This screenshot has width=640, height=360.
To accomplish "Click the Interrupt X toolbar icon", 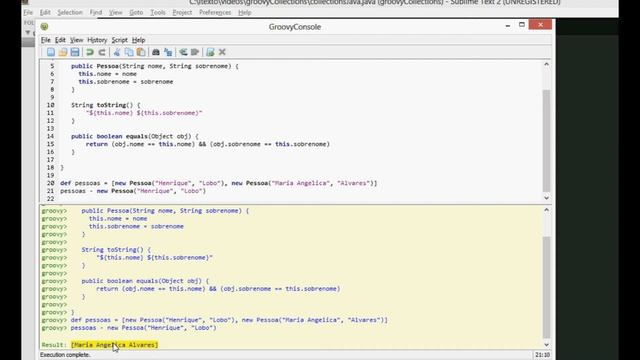I will coord(222,52).
